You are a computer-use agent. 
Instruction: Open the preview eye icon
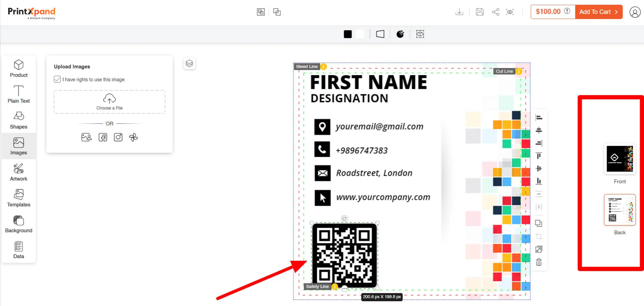pos(510,12)
